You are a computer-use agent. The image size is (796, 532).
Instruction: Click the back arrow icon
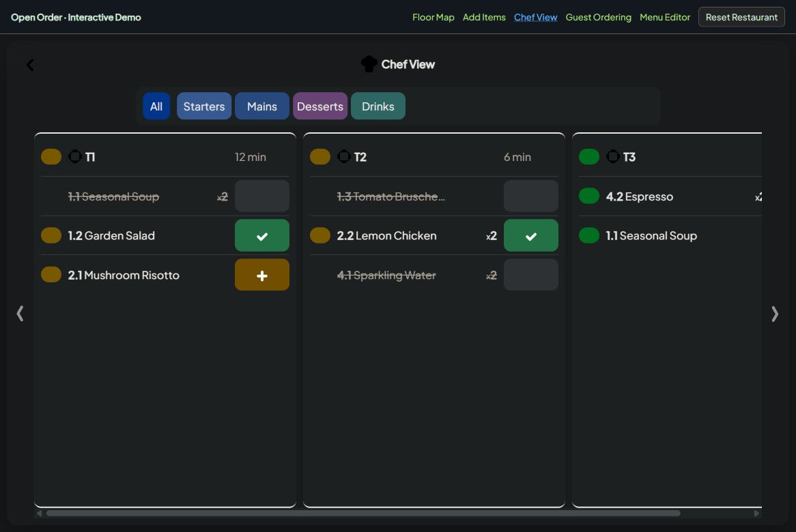pos(31,65)
